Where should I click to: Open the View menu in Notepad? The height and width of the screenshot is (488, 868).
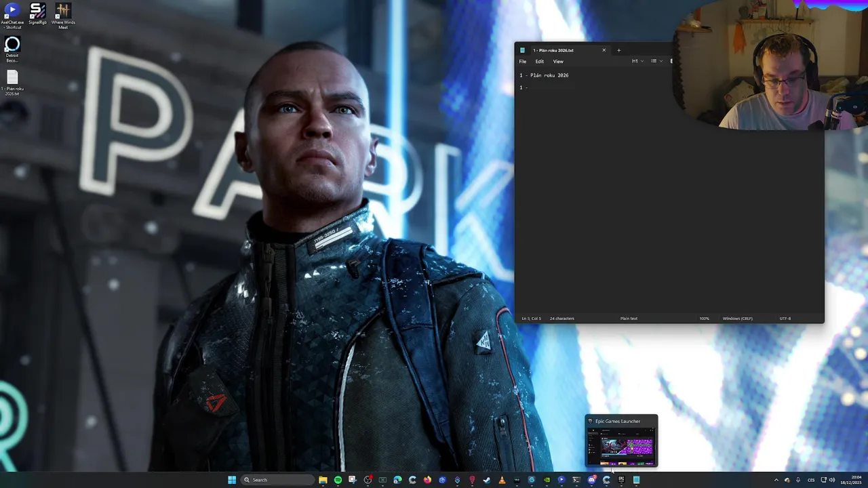[558, 61]
